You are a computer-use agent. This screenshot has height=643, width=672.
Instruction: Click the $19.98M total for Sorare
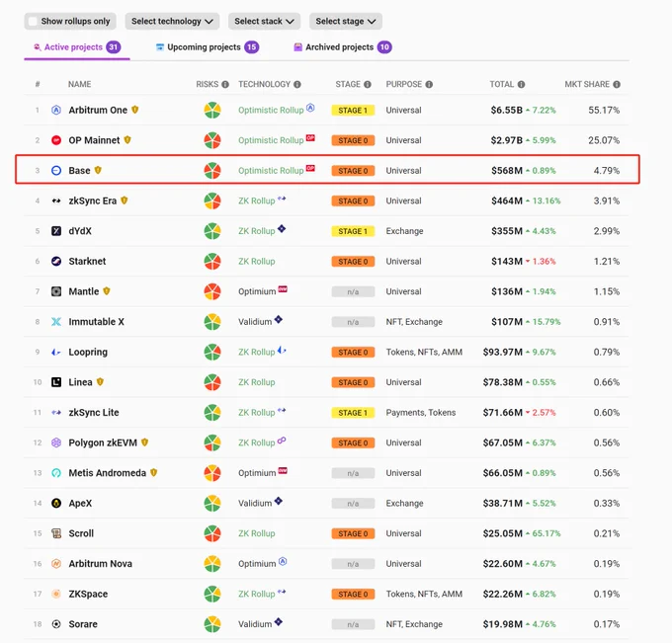503,624
